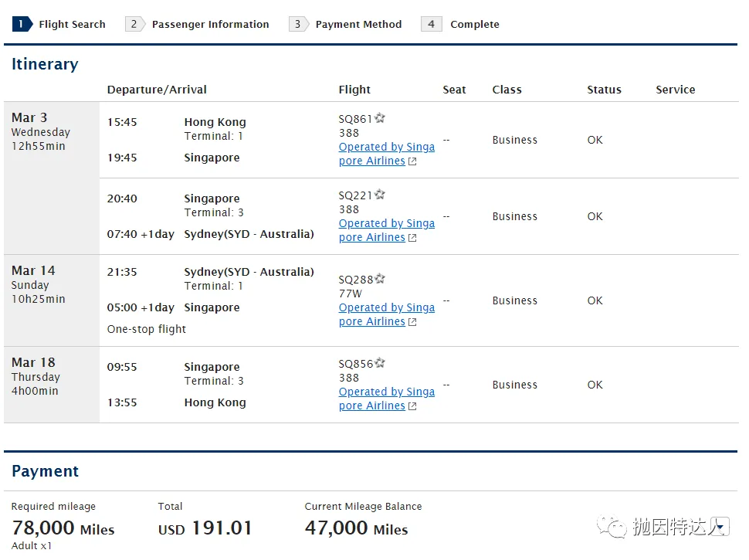Open the Operated by Singapore Airlines link for SQ221
Image resolution: width=749 pixels, height=560 pixels.
click(x=386, y=223)
